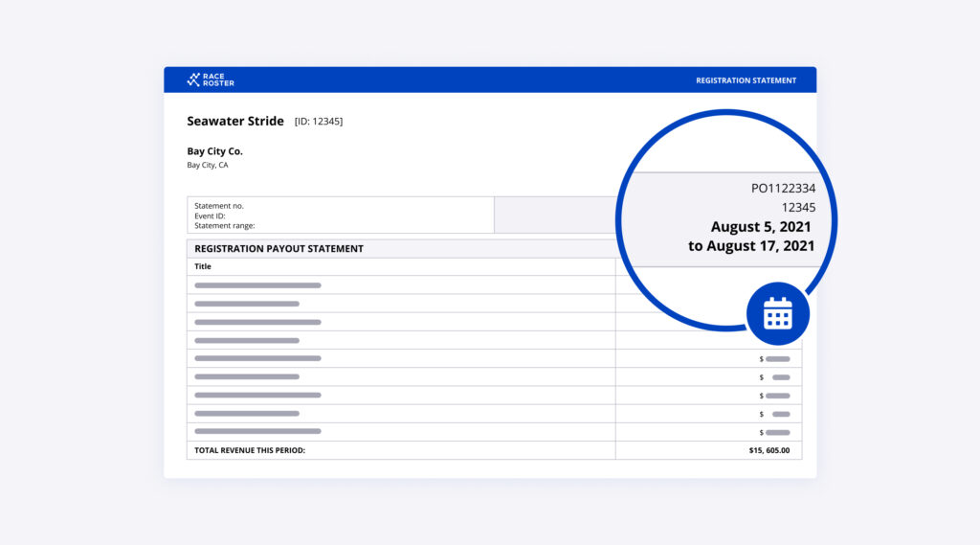Click the first placeholder row under Title
This screenshot has width=980, height=545.
(257, 285)
